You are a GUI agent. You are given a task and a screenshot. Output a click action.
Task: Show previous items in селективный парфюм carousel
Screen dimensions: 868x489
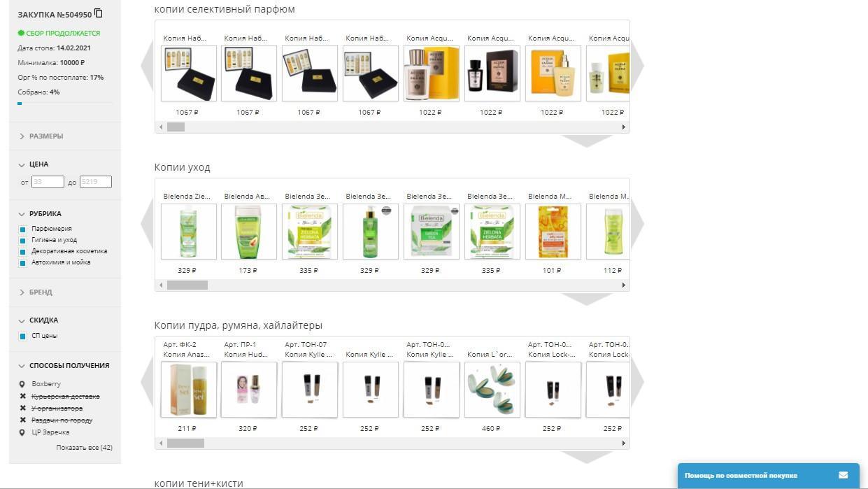coord(147,65)
